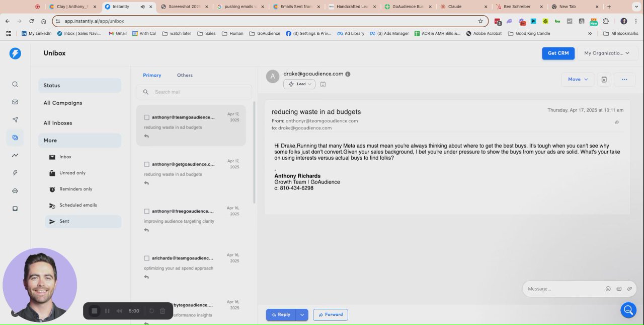
Task: Show hidden bookmarks with double chevron
Action: pyautogui.click(x=590, y=34)
